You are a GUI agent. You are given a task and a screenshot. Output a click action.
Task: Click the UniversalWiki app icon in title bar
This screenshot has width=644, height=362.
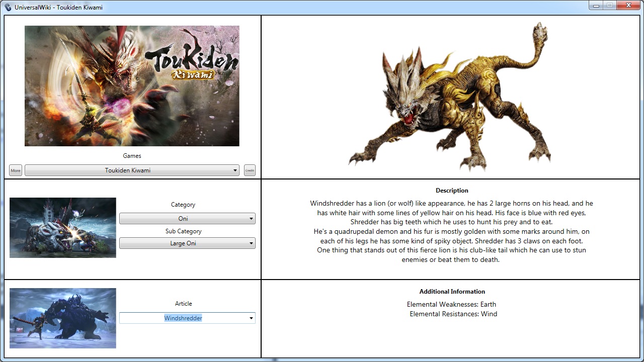click(x=8, y=7)
